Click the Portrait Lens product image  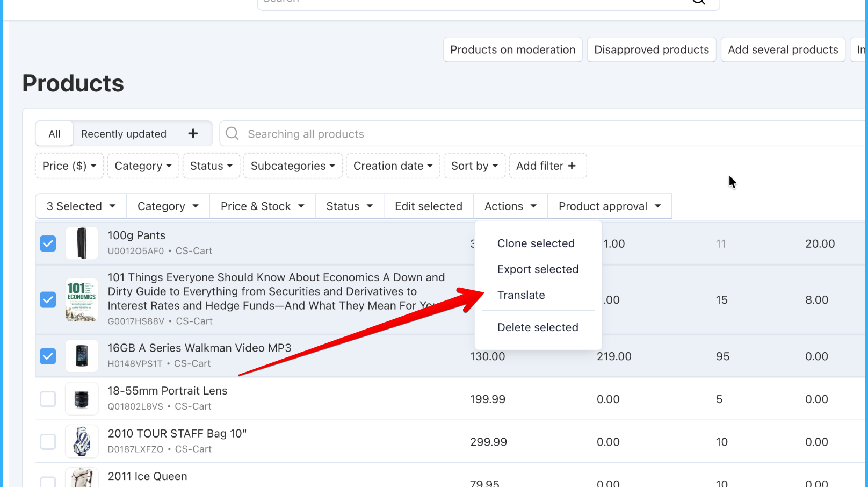pyautogui.click(x=82, y=399)
